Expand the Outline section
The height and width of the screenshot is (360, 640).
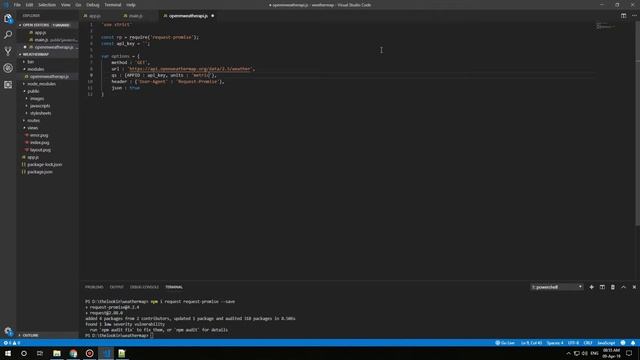point(47,336)
